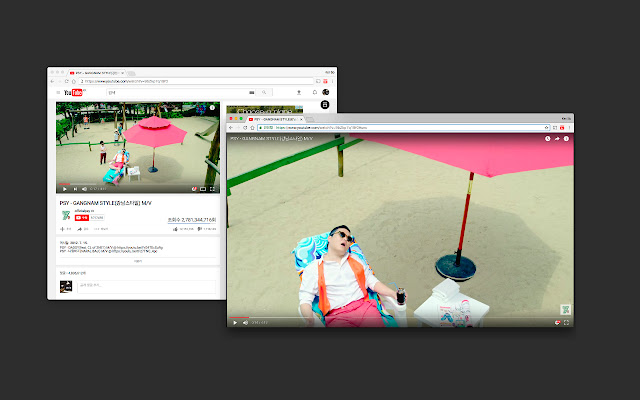Click the YouTube logo in the back window
The height and width of the screenshot is (400, 640).
[x=73, y=93]
